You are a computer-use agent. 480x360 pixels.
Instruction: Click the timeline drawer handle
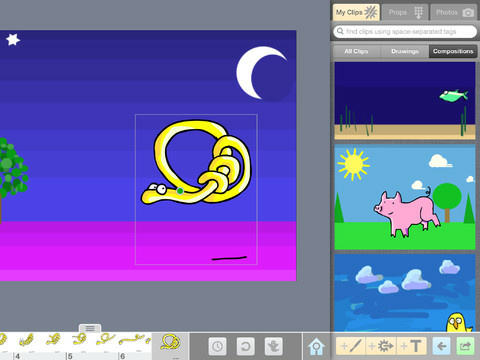coord(90,328)
